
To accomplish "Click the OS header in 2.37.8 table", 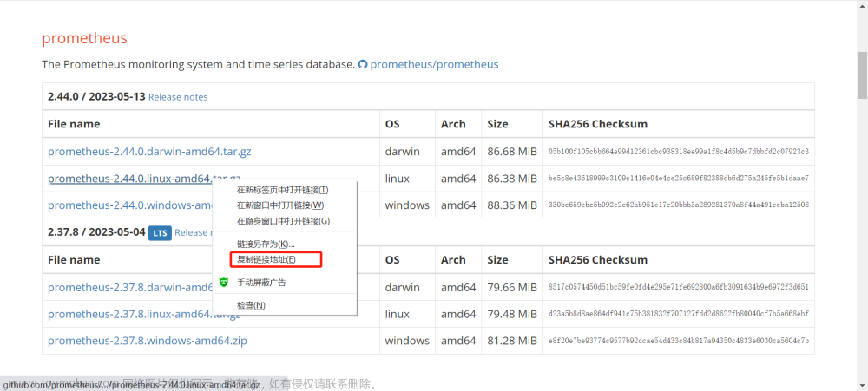I will (392, 260).
